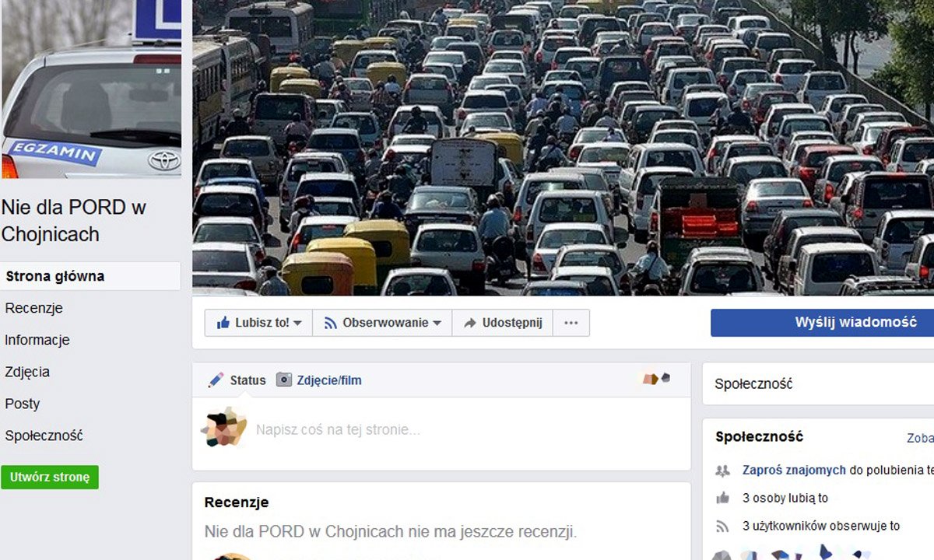This screenshot has width=934, height=560.
Task: Click the camera icon for Zdjęcie/film
Action: (x=284, y=380)
